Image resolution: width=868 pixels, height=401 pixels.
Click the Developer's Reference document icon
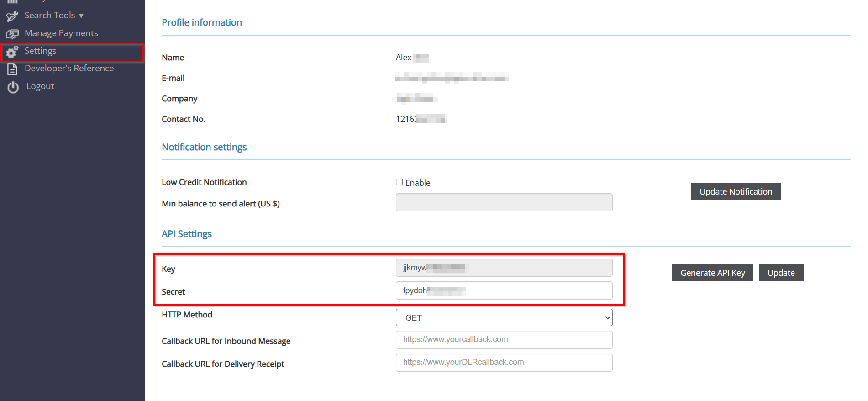click(12, 69)
